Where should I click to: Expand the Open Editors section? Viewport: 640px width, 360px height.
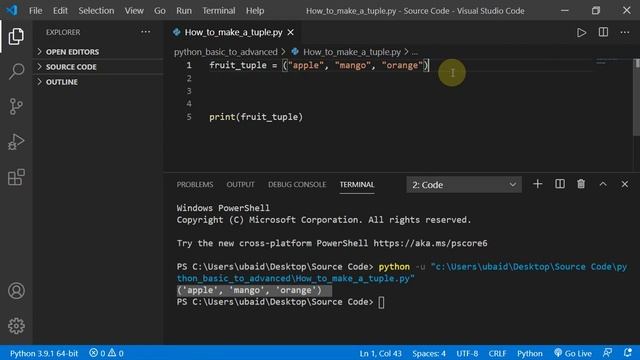click(98, 52)
